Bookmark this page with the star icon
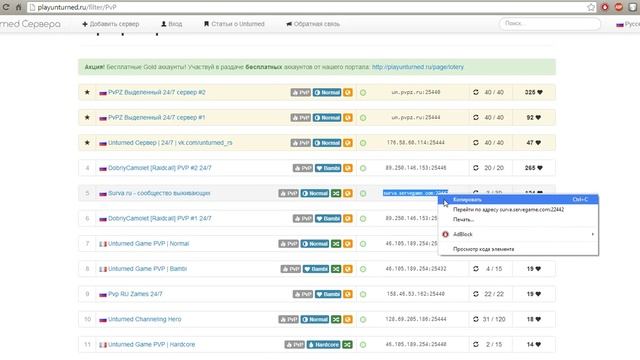 coord(591,7)
